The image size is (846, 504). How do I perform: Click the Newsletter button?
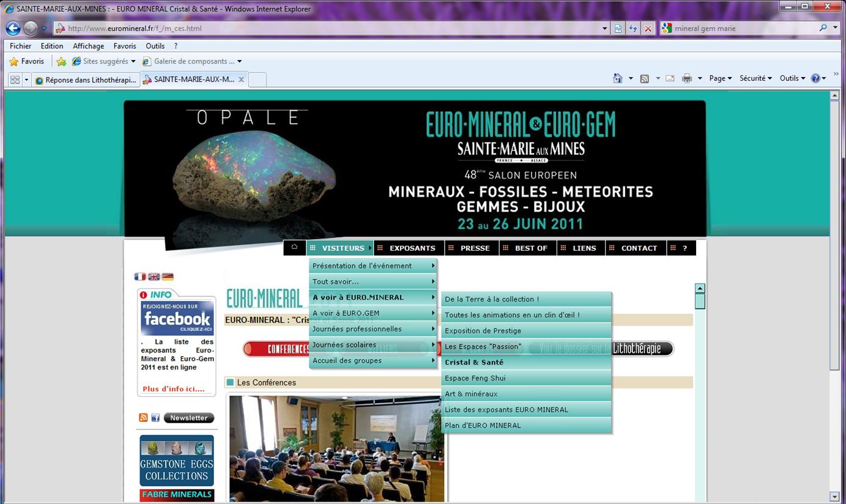[x=188, y=418]
